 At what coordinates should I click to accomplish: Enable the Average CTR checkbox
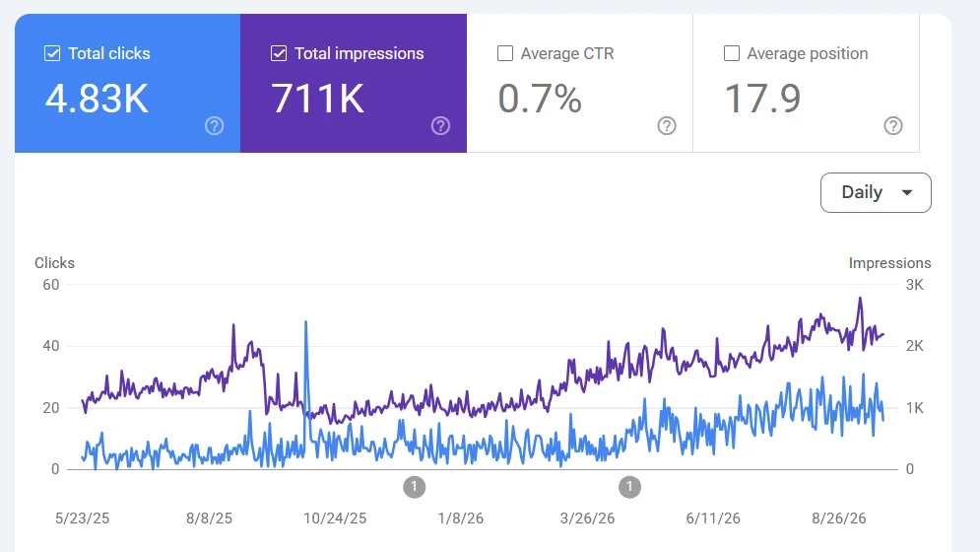(505, 53)
